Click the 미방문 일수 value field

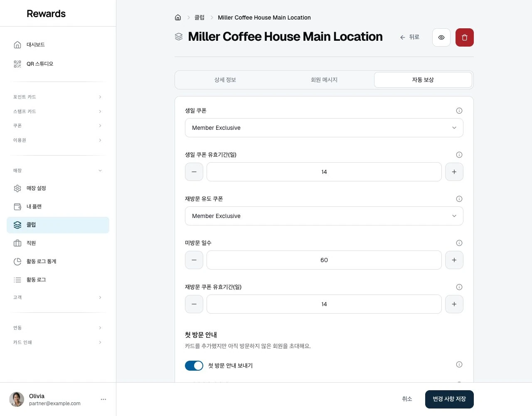pyautogui.click(x=324, y=260)
